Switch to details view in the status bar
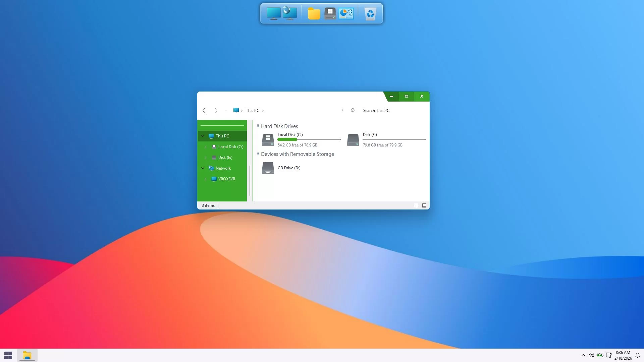Image resolution: width=644 pixels, height=362 pixels. coord(416,205)
